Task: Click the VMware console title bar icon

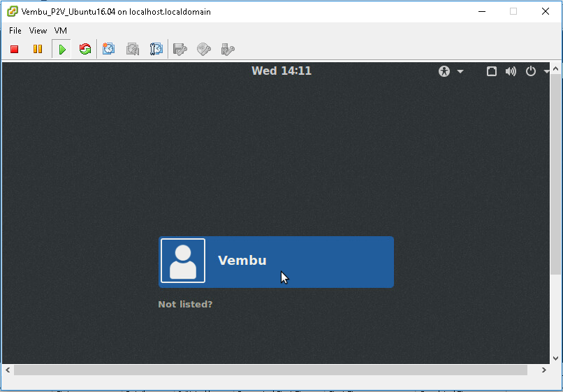Action: coord(13,11)
